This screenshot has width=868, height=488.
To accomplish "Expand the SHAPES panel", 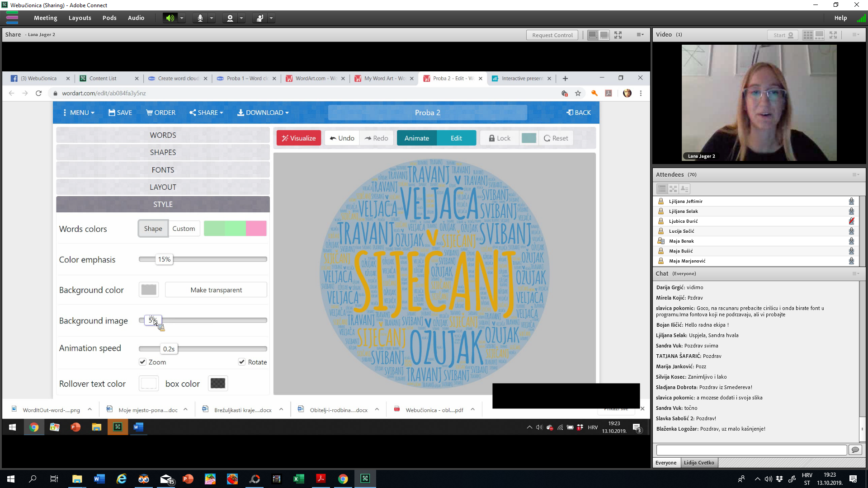I will 163,152.
